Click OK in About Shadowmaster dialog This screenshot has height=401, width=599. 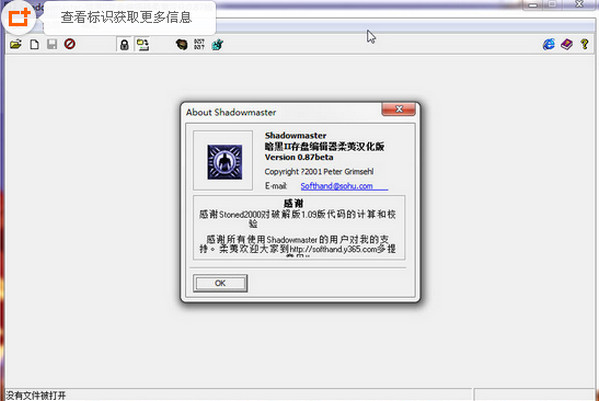[x=220, y=283]
